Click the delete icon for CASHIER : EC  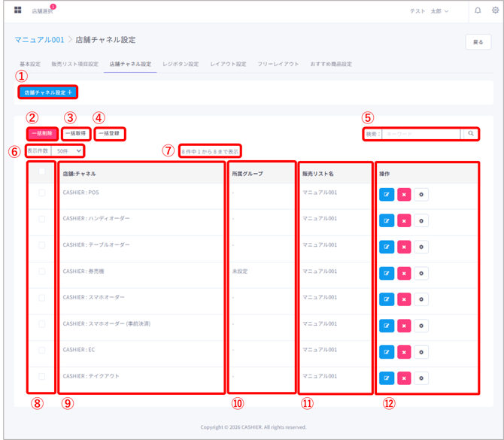pyautogui.click(x=404, y=352)
